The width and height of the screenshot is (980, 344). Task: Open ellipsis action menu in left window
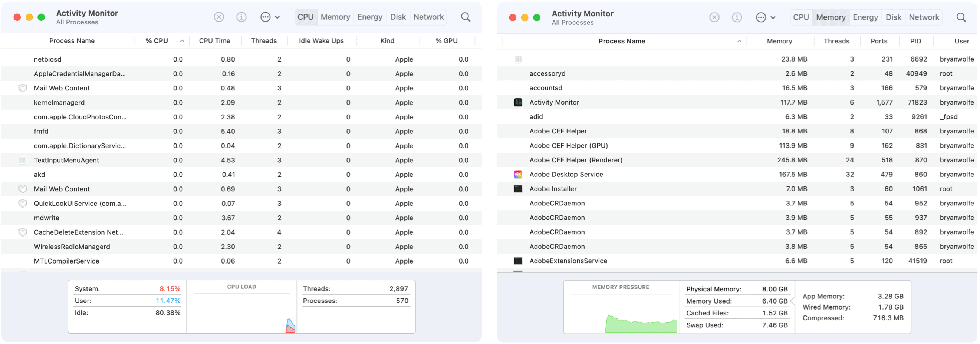270,17
